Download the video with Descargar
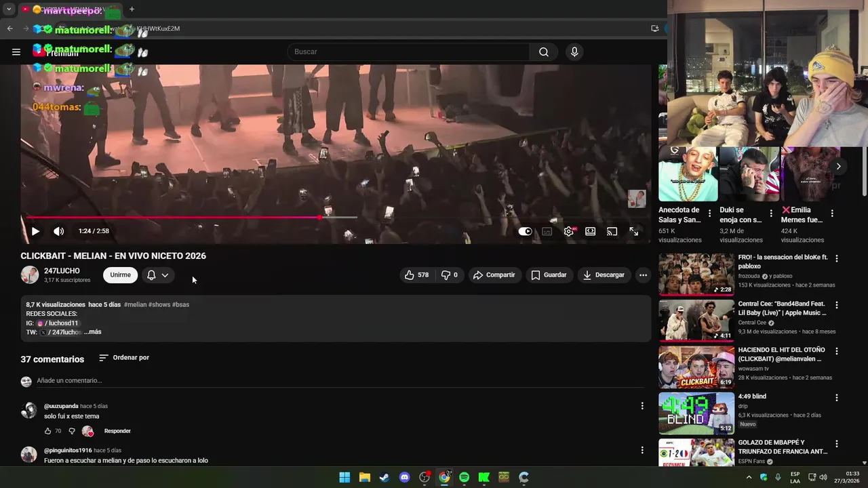The width and height of the screenshot is (868, 488). 604,274
